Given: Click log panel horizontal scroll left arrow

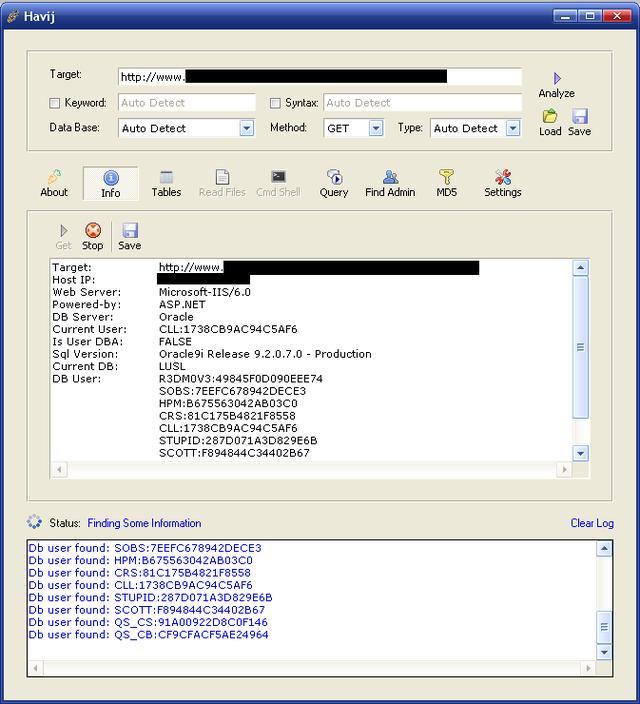Looking at the screenshot, I should pyautogui.click(x=36, y=668).
